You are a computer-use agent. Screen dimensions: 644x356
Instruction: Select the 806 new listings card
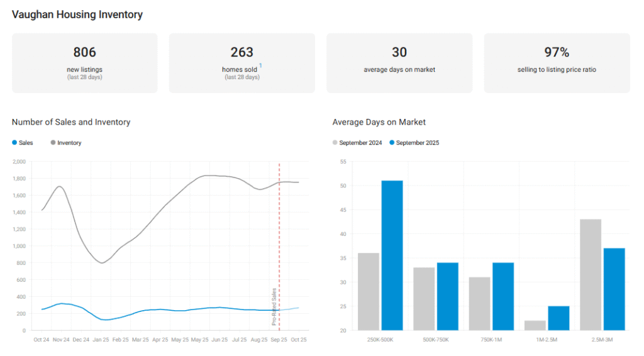click(85, 63)
